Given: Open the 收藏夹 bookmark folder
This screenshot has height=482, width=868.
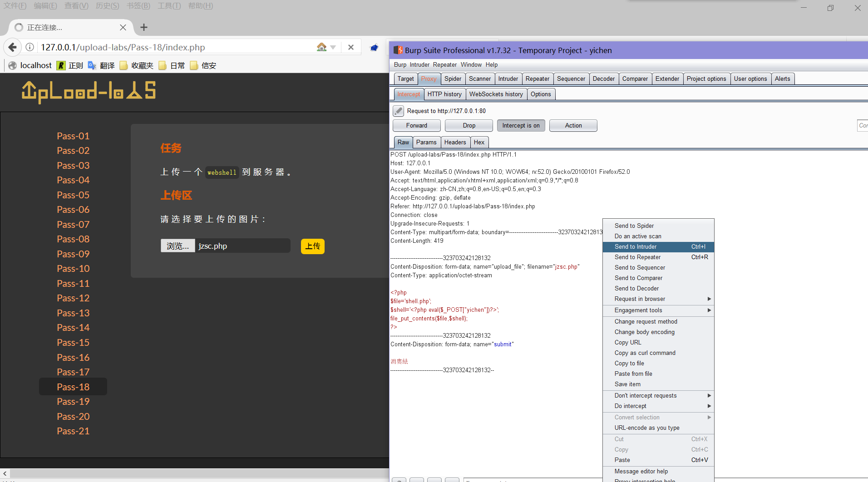Looking at the screenshot, I should tap(137, 65).
